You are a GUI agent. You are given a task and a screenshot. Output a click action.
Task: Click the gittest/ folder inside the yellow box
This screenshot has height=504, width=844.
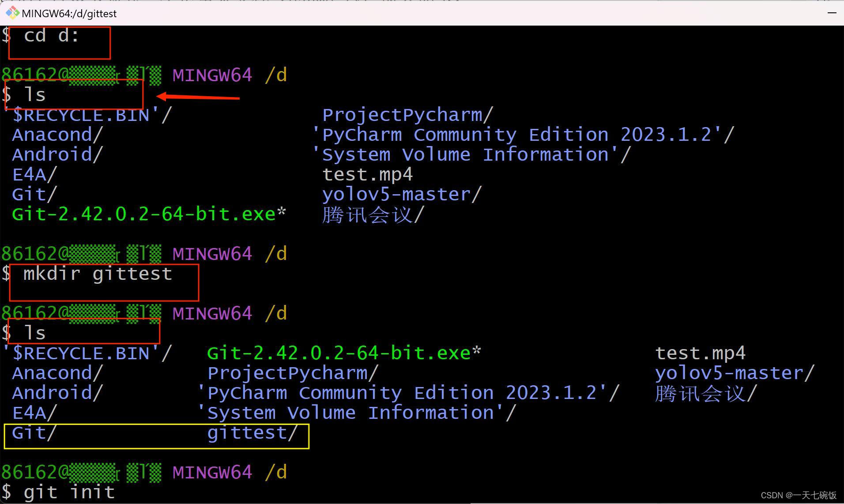coord(252,433)
